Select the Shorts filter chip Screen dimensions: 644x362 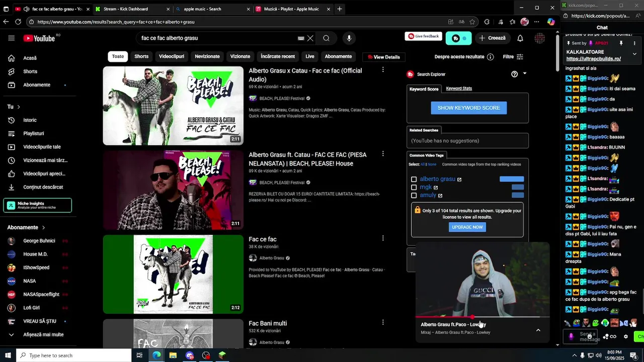pyautogui.click(x=141, y=56)
